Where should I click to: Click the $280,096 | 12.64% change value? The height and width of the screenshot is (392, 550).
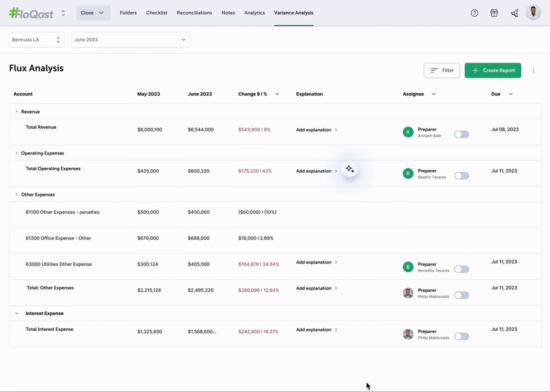[x=258, y=290]
